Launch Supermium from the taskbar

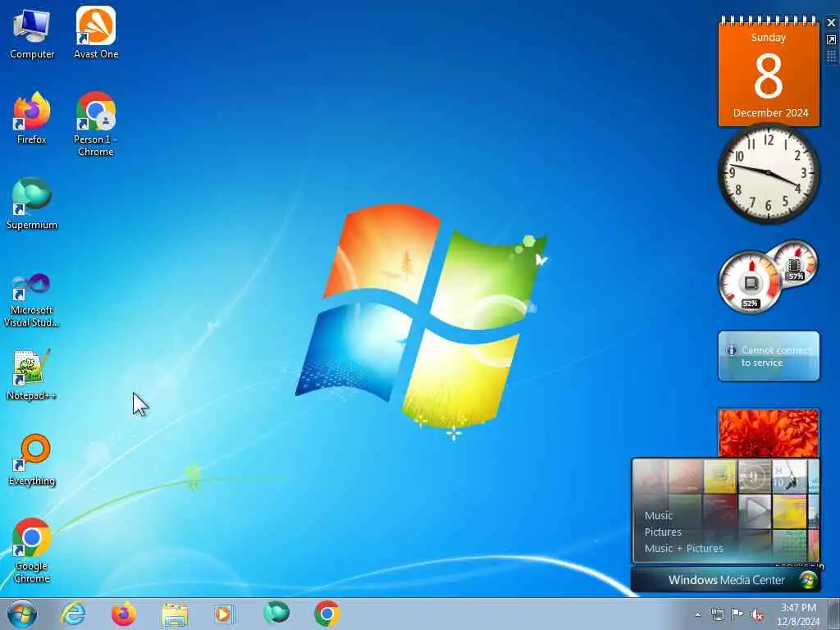276,614
